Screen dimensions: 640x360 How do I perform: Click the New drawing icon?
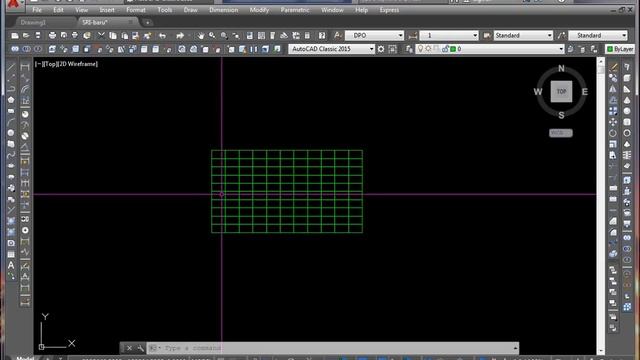15,36
